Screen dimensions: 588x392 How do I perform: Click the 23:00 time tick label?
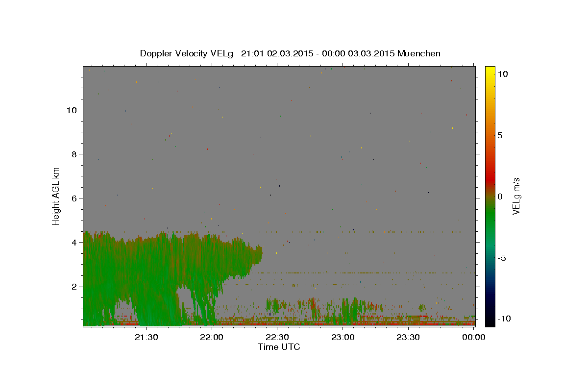343,337
